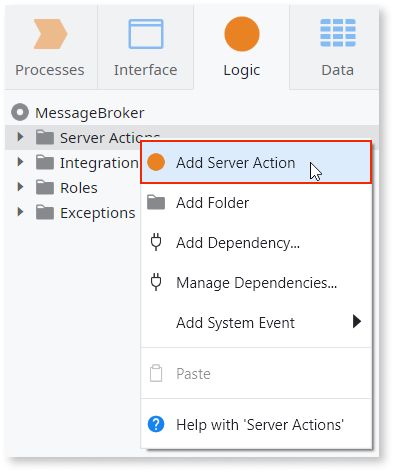Select the Logic tab

click(242, 47)
